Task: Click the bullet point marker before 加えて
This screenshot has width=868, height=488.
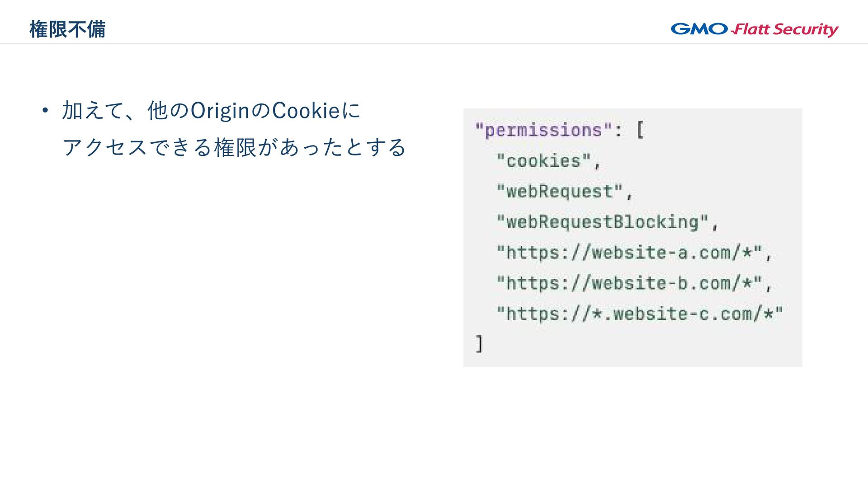Action: 44,110
